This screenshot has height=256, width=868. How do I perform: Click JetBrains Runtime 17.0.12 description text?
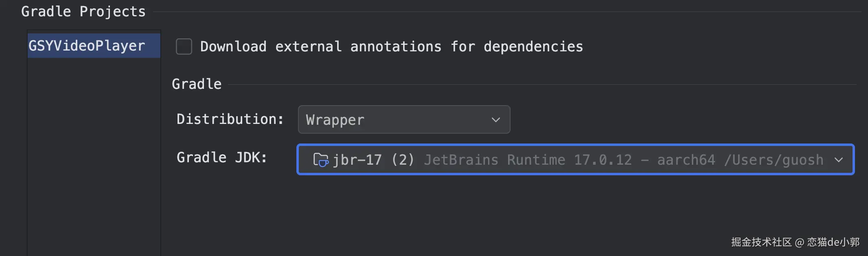528,160
